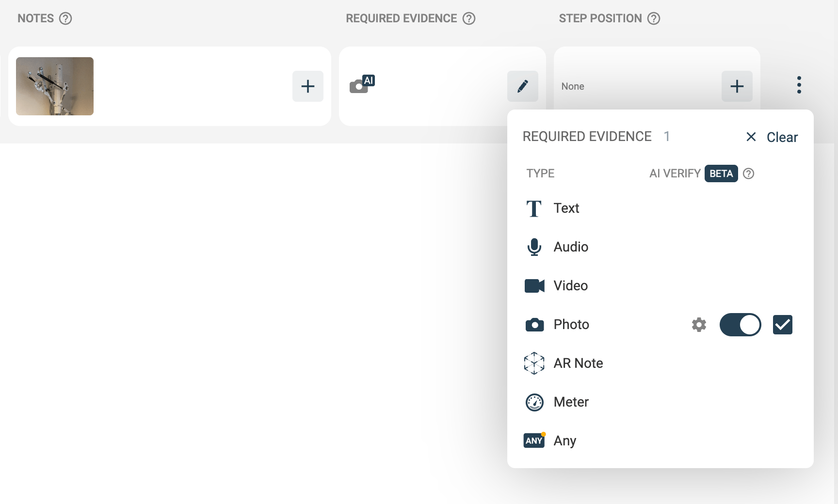838x504 pixels.
Task: Click the NOTES column header text
Action: click(36, 18)
